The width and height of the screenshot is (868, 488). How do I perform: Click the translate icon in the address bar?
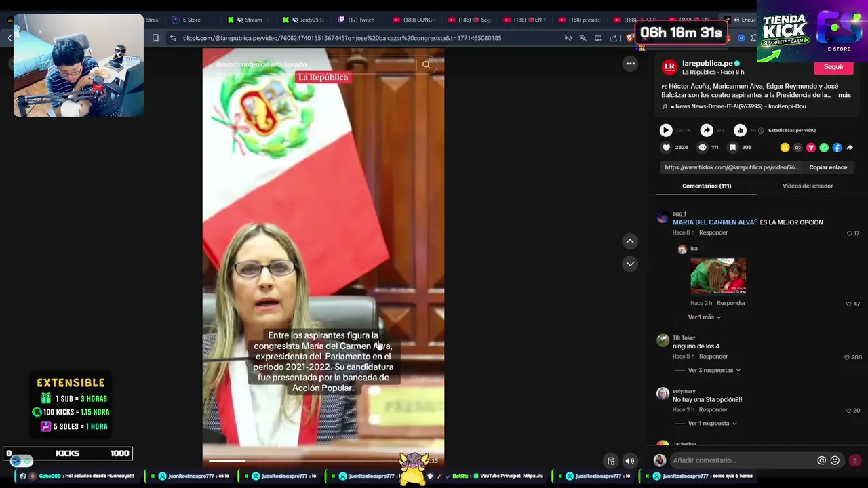(x=583, y=38)
